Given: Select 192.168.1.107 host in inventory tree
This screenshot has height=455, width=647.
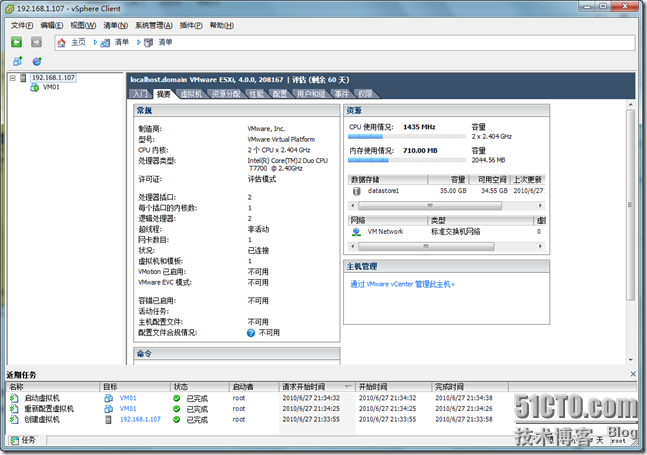Looking at the screenshot, I should tap(53, 78).
